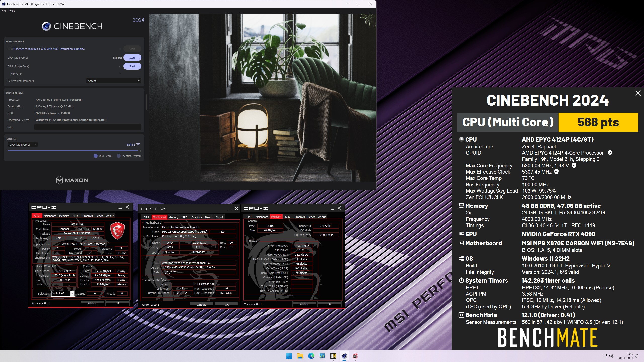Open the Windows Start menu on taskbar
Viewport: 644px width, 362px height.
coord(289,356)
